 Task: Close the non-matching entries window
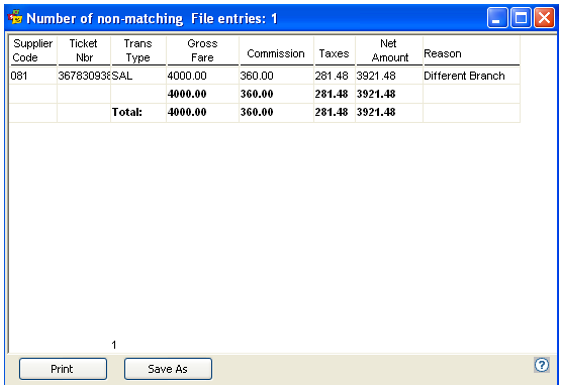[x=544, y=18]
